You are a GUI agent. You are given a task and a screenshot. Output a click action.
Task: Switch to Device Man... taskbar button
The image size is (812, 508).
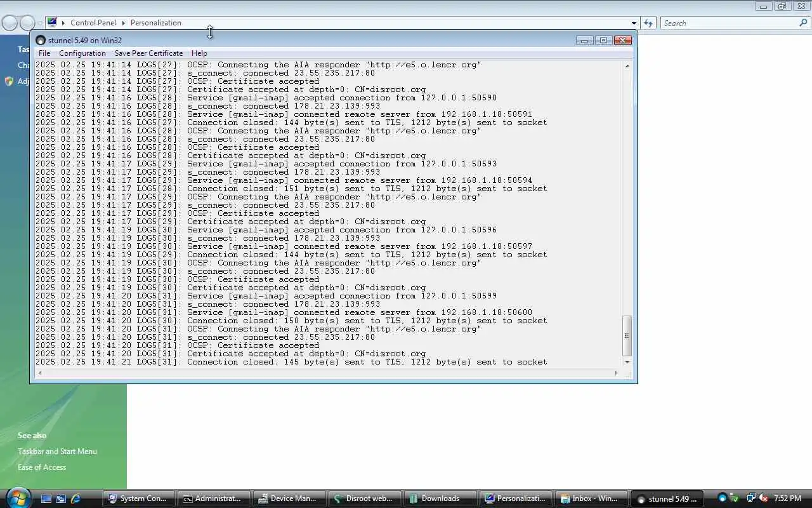tap(289, 499)
